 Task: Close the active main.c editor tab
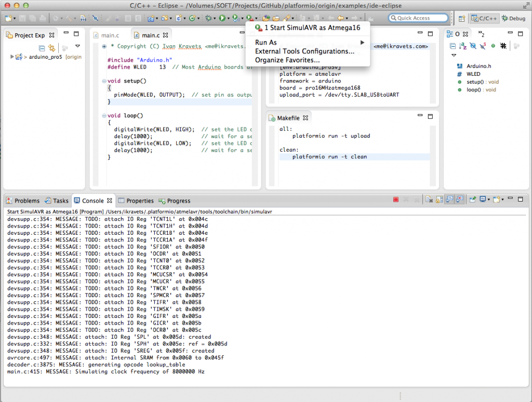[x=166, y=35]
